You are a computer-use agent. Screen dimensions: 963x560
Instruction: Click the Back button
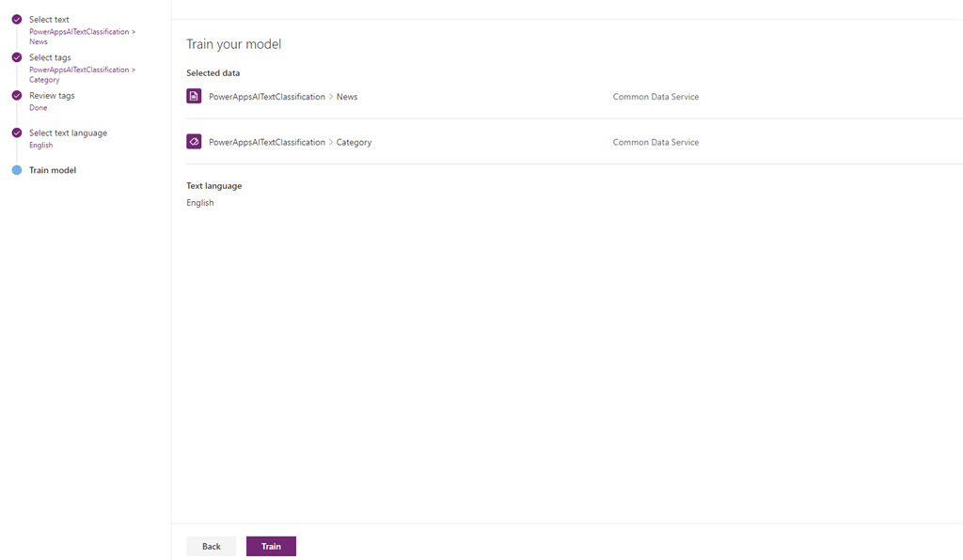[x=211, y=546]
